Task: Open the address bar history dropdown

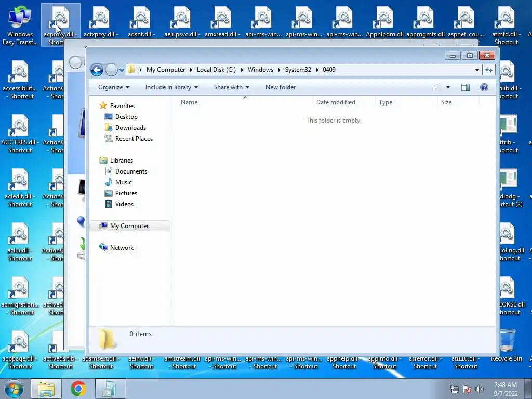Action: click(477, 70)
